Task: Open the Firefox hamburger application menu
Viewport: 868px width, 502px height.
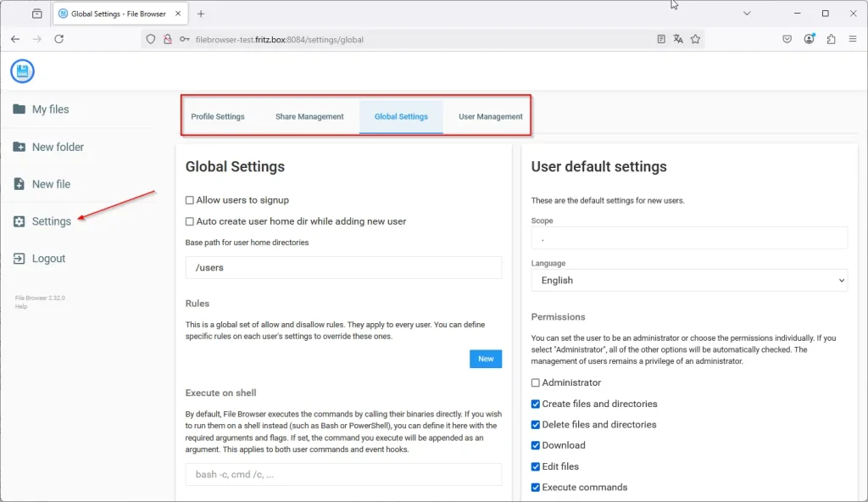Action: click(852, 39)
